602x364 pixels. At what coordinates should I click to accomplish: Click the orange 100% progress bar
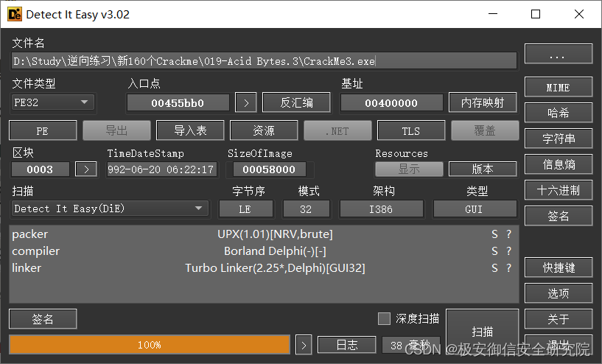pos(150,345)
